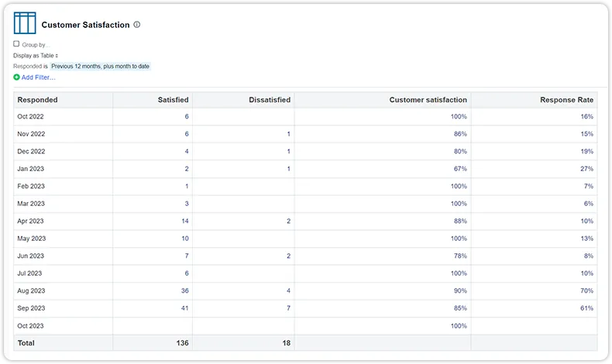Click Jan 2023 customer satisfaction 67%
The height and width of the screenshot is (364, 612).
pyautogui.click(x=461, y=169)
